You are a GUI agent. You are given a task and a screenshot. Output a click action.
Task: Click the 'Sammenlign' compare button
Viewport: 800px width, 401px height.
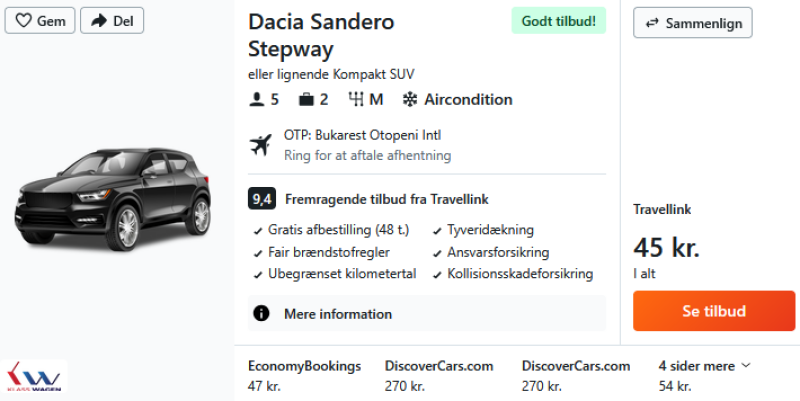click(x=692, y=23)
